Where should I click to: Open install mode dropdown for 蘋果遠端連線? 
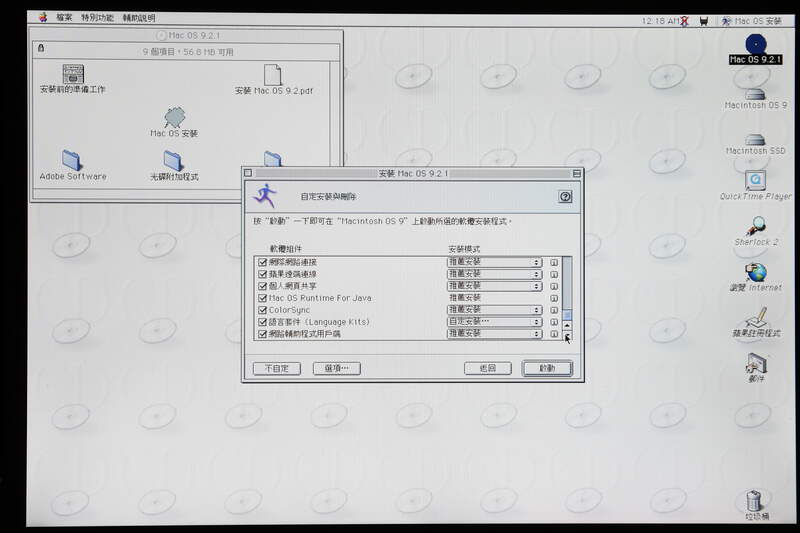(494, 274)
